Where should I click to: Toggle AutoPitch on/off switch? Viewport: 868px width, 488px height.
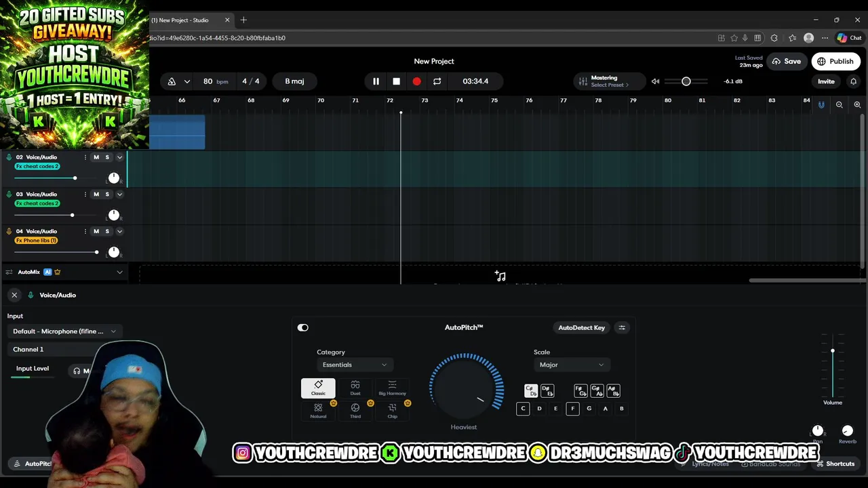(x=303, y=327)
